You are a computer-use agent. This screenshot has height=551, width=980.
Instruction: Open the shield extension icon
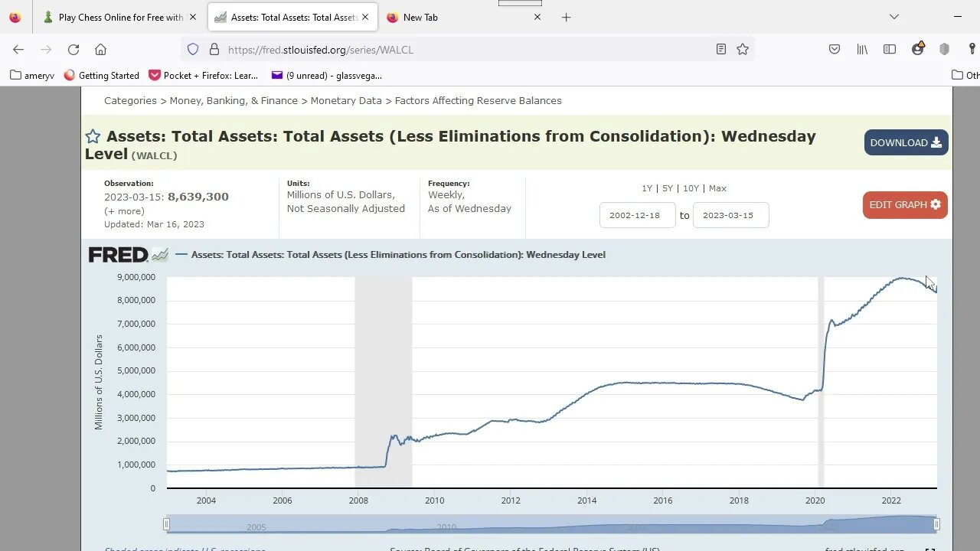[945, 49]
